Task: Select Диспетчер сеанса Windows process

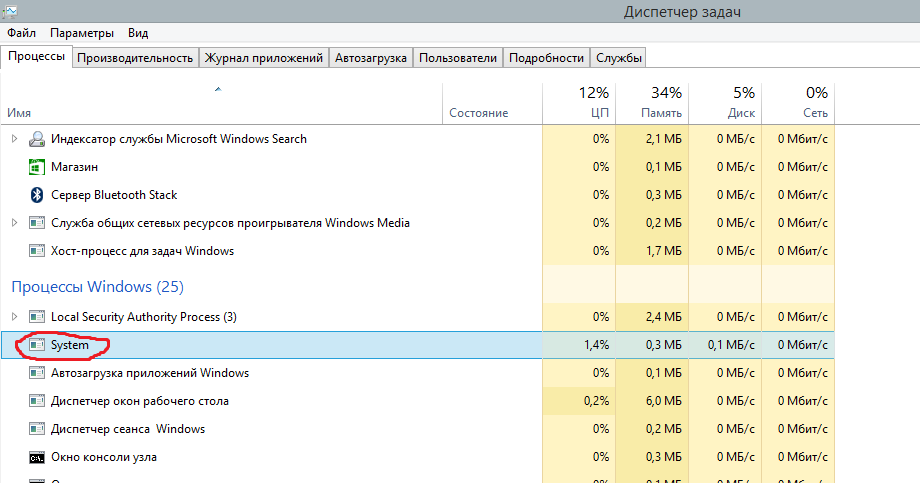Action: point(128,429)
